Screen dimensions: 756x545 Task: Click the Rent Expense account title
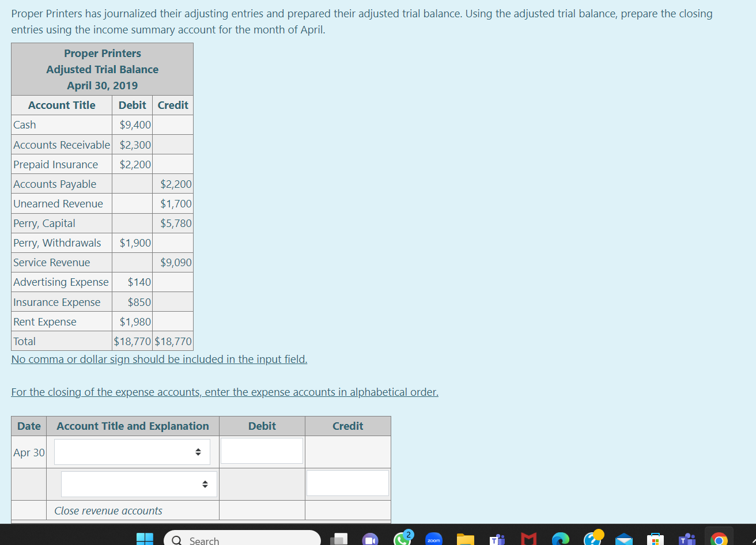tap(45, 321)
